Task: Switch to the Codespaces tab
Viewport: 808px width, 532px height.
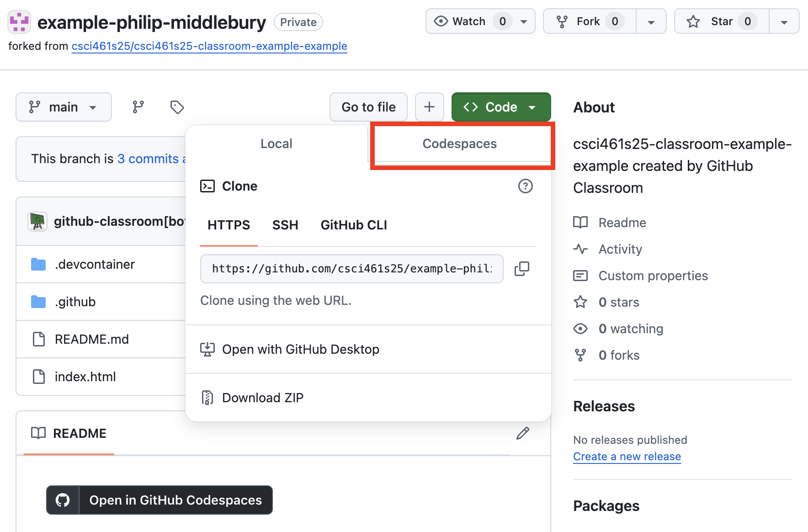Action: pos(459,144)
